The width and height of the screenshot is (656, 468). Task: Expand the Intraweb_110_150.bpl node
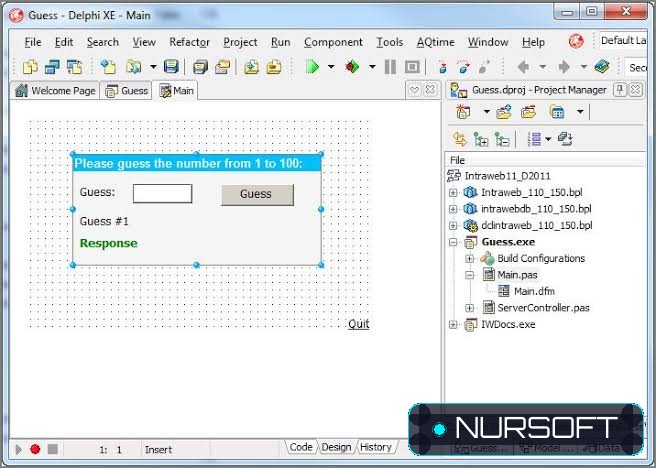click(x=453, y=193)
